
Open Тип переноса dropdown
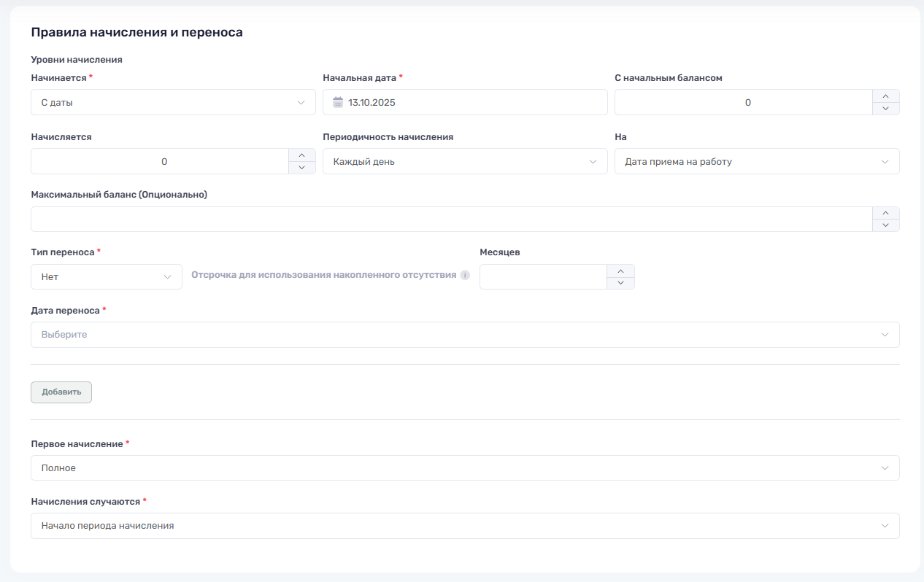tap(107, 277)
